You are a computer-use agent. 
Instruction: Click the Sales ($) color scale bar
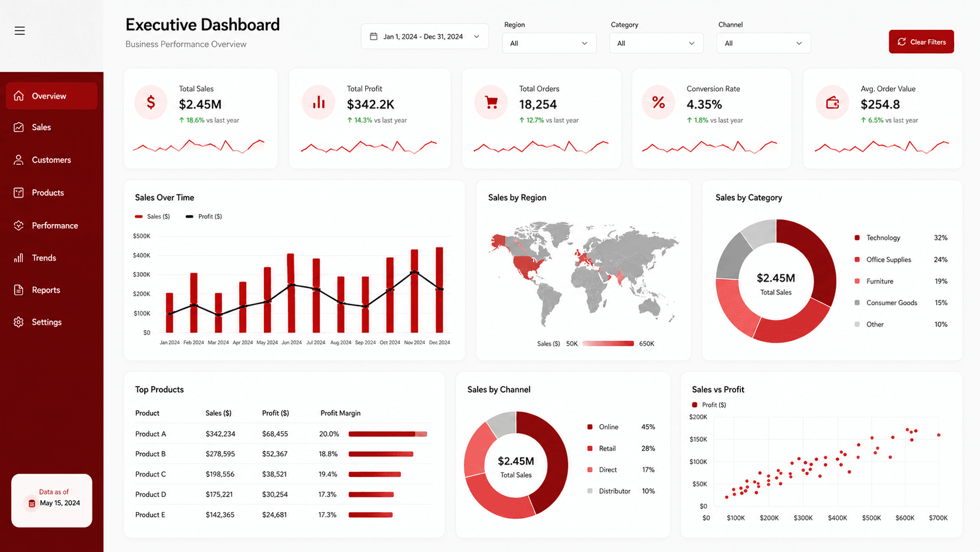[x=608, y=344]
